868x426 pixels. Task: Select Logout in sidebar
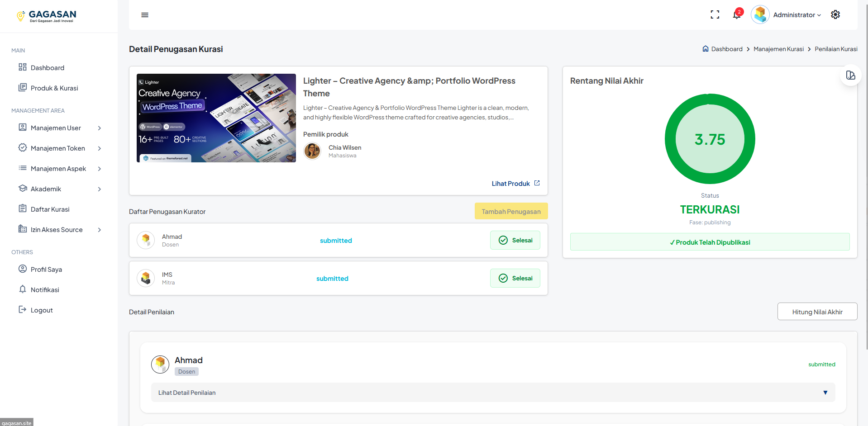[42, 310]
